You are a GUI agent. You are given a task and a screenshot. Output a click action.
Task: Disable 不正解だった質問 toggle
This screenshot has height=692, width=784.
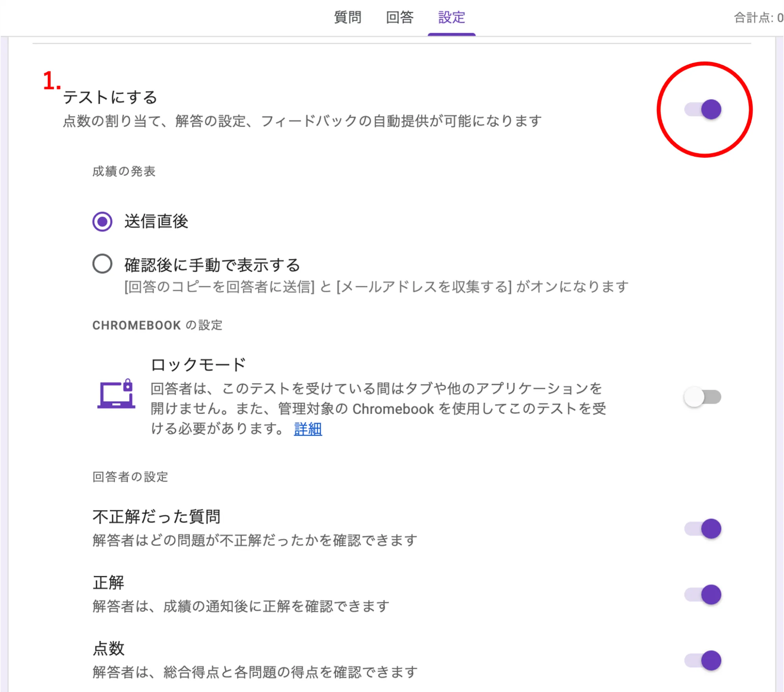[703, 529]
